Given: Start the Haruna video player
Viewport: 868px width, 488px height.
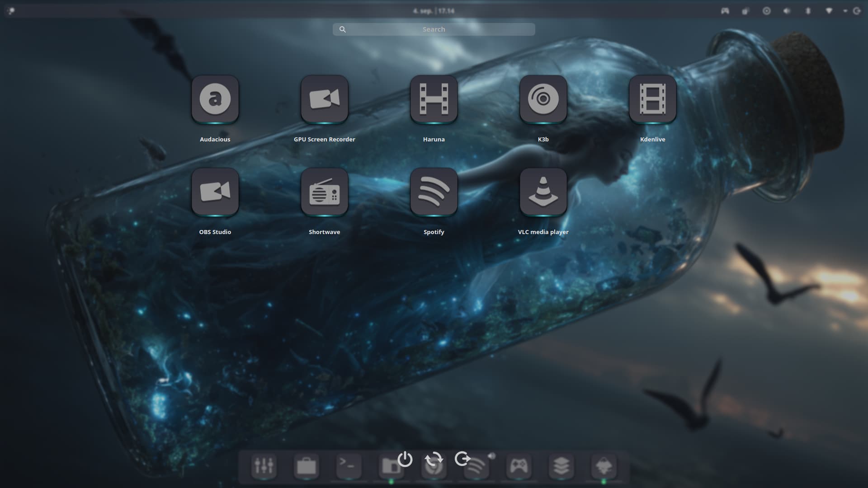Looking at the screenshot, I should point(434,99).
